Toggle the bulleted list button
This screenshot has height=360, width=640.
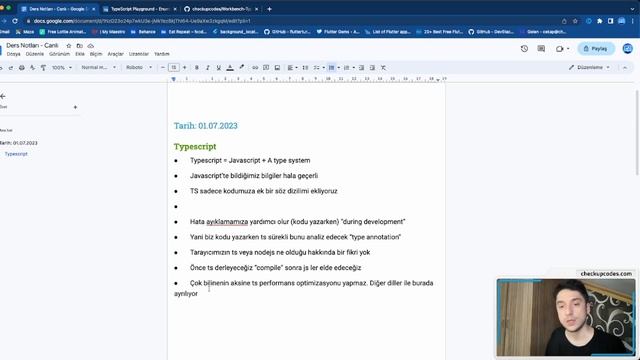point(331,68)
